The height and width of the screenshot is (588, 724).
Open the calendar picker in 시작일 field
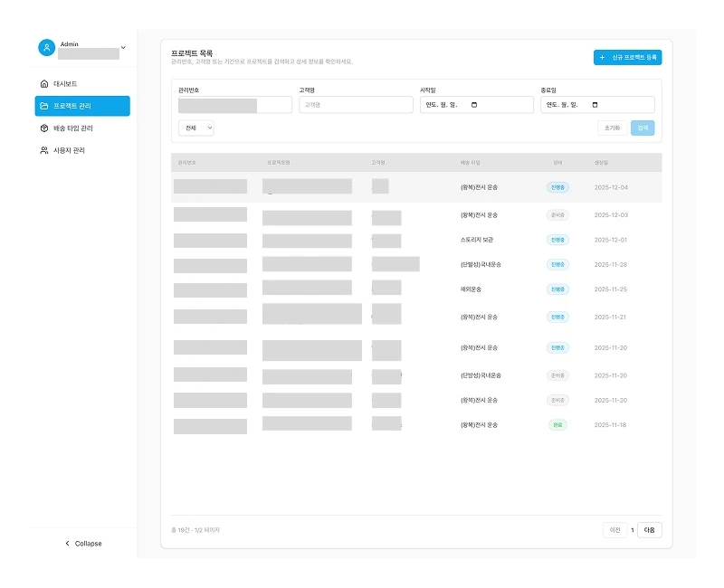tap(474, 105)
